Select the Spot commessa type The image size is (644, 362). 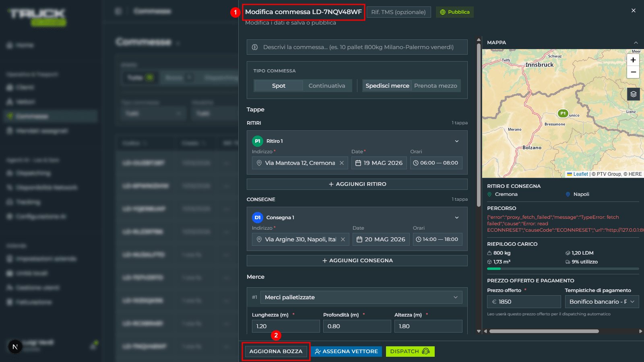click(279, 86)
